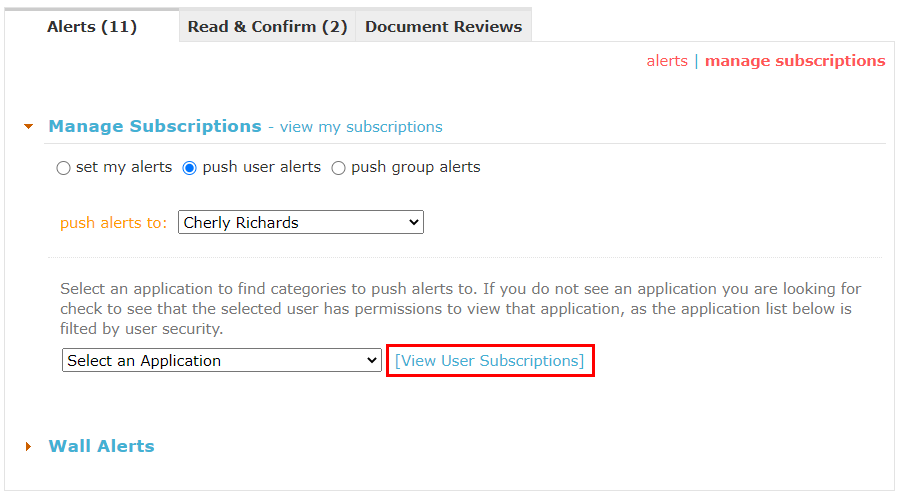The height and width of the screenshot is (495, 902).
Task: Click the 'push group alerts' label text
Action: (x=416, y=167)
